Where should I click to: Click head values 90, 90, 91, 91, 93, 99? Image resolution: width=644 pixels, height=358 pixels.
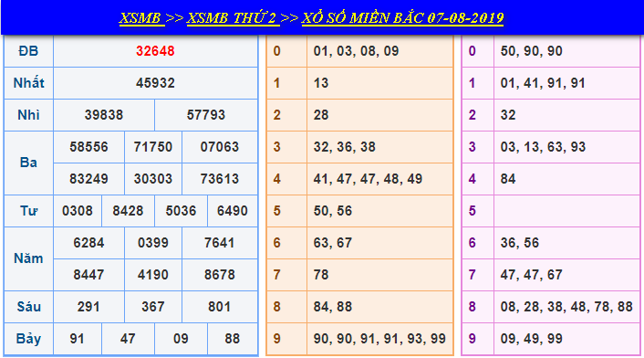click(379, 339)
